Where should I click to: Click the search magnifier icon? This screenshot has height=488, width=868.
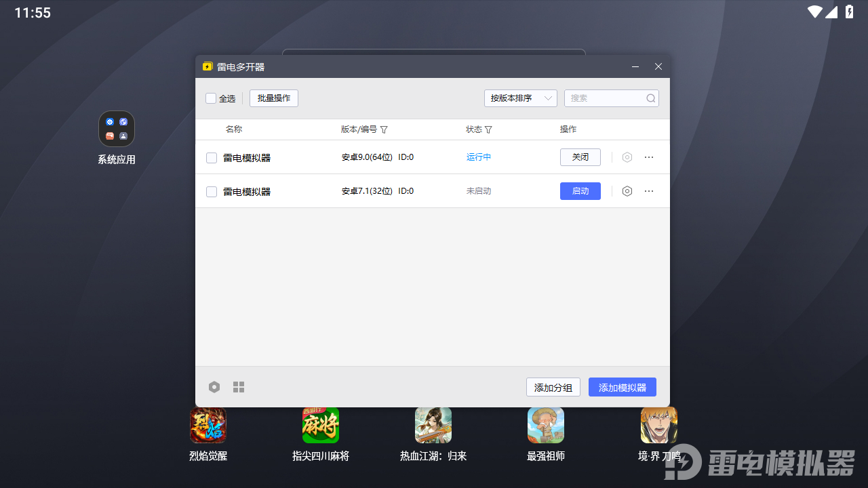coord(651,98)
